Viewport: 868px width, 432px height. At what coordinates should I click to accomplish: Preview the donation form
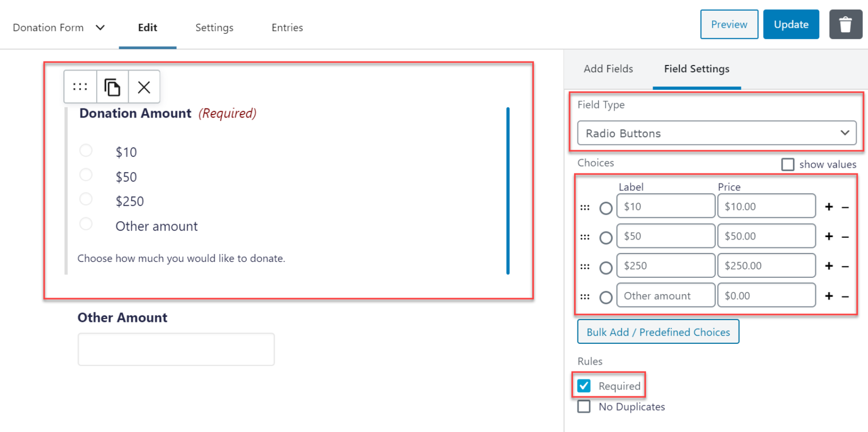729,24
